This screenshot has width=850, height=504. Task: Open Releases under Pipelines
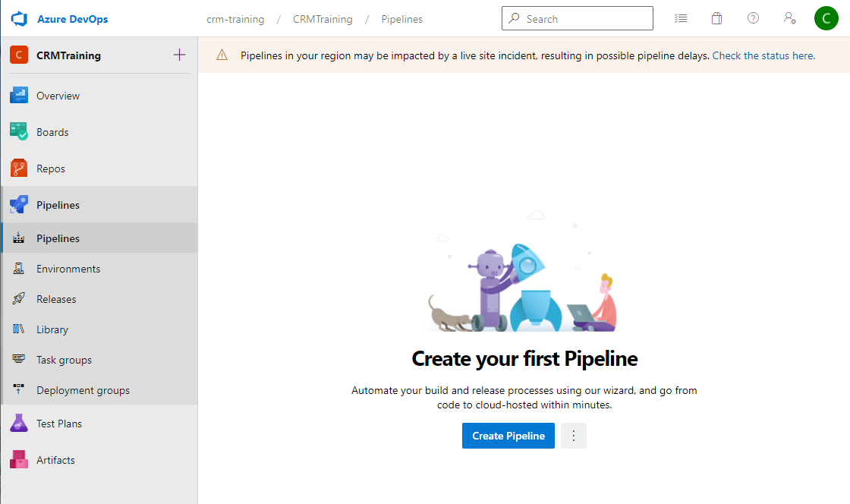click(99, 299)
